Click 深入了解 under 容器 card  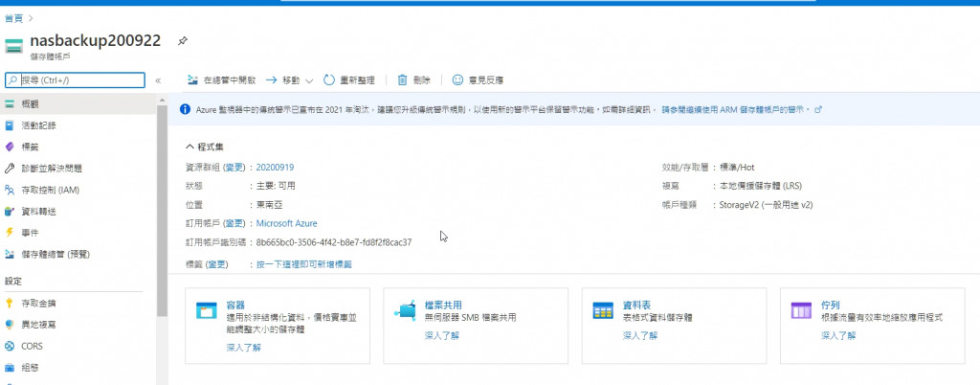[x=244, y=348]
